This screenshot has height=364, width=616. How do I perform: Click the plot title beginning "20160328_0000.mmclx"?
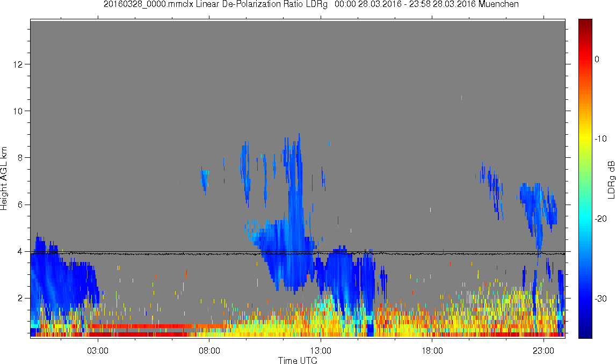click(311, 4)
